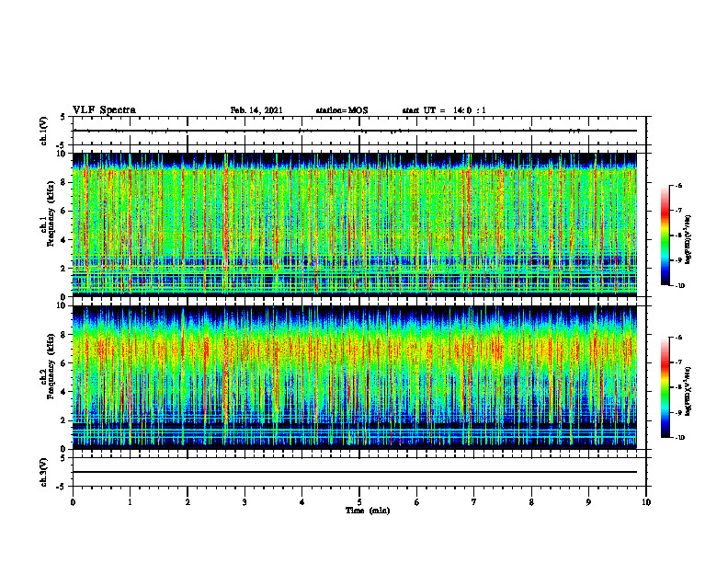Click the "start UT = 14:0 :1" header text
728x563 pixels.
coord(444,110)
